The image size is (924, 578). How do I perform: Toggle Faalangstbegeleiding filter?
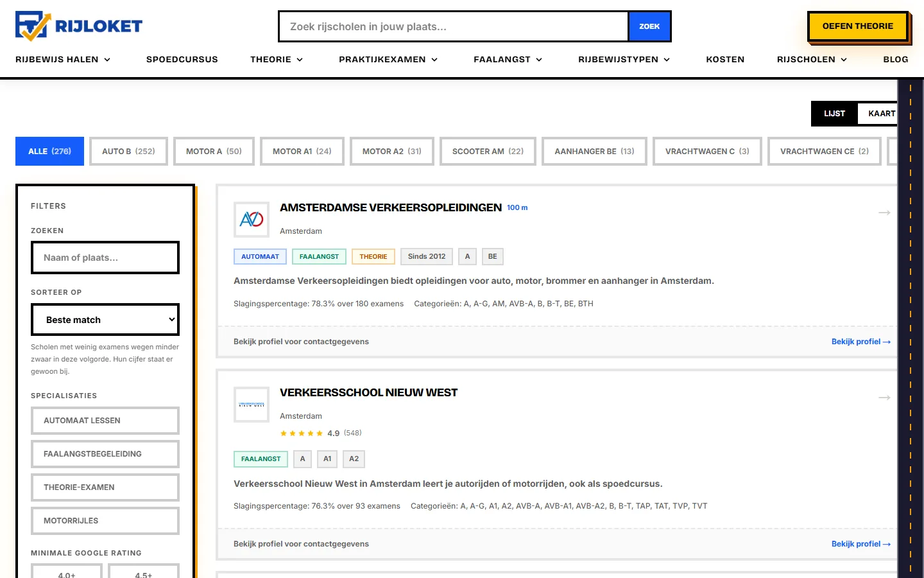(105, 454)
